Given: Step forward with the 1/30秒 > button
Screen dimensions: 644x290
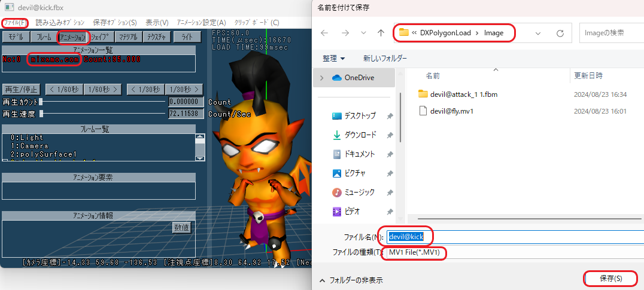Looking at the screenshot, I should point(184,89).
